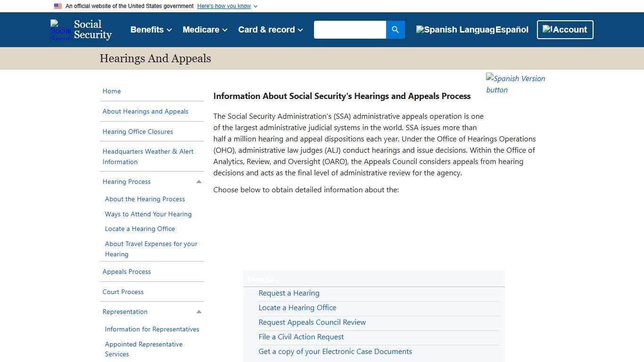Open Request Appeals Council Review

click(312, 322)
